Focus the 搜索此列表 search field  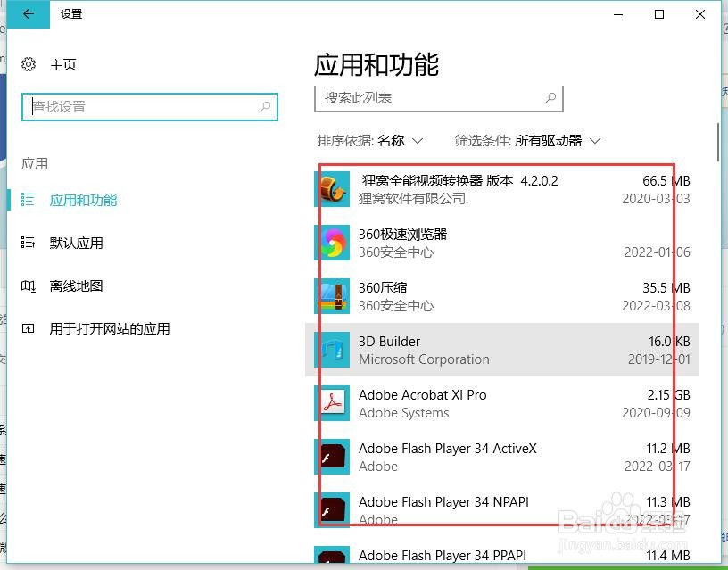[439, 98]
